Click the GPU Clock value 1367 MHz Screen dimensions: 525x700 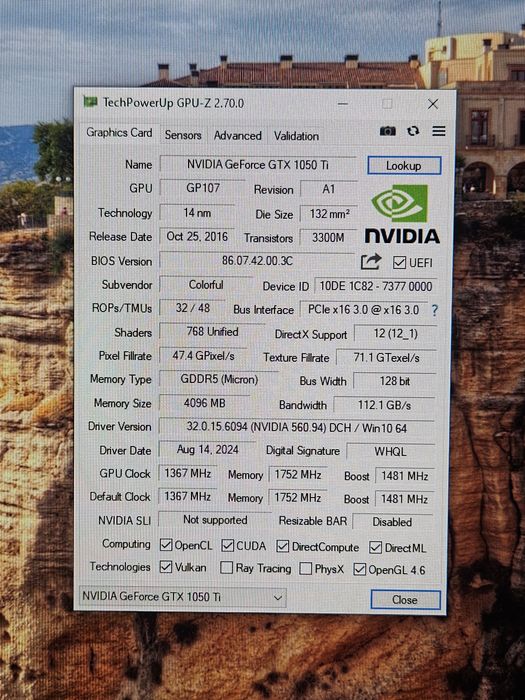(x=188, y=473)
